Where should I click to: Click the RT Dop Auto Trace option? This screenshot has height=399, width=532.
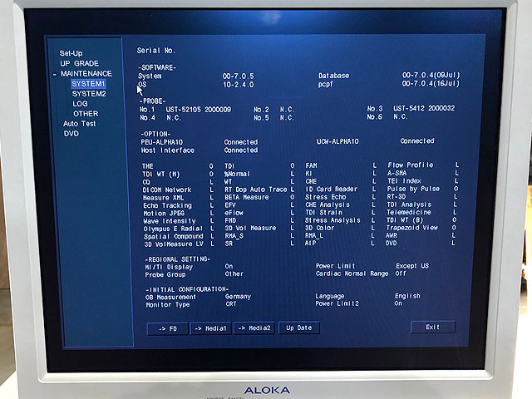pos(256,190)
